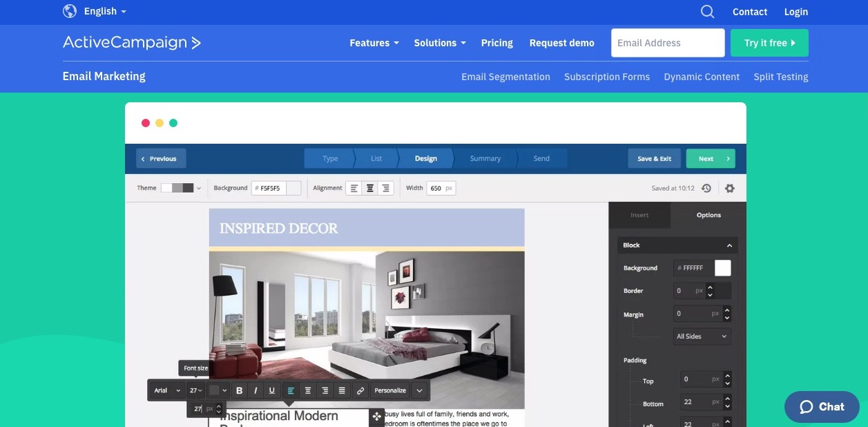This screenshot has width=868, height=427.
Task: Open the revision history clock icon
Action: [x=706, y=188]
